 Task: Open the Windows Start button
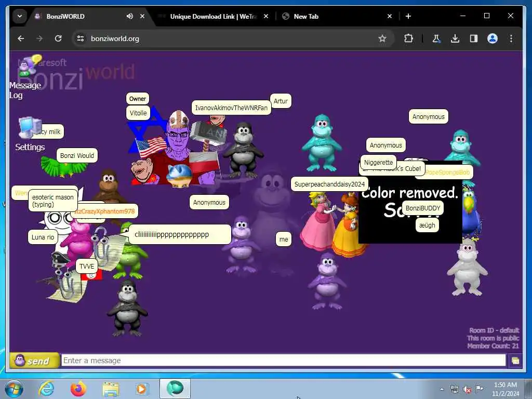pyautogui.click(x=14, y=389)
